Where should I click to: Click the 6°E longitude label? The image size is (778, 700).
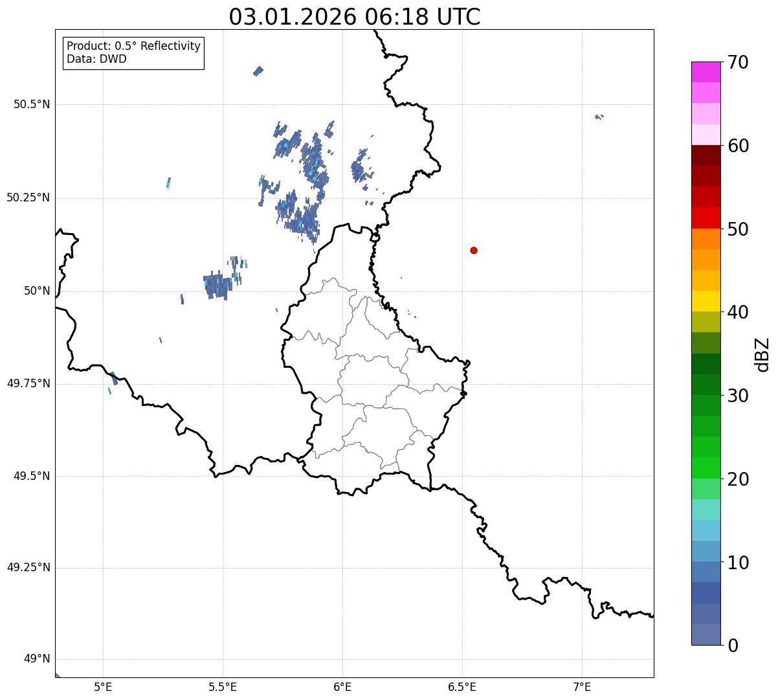click(342, 686)
